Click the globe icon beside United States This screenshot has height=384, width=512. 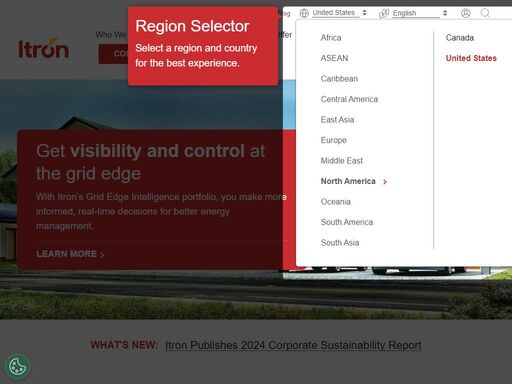tap(304, 13)
